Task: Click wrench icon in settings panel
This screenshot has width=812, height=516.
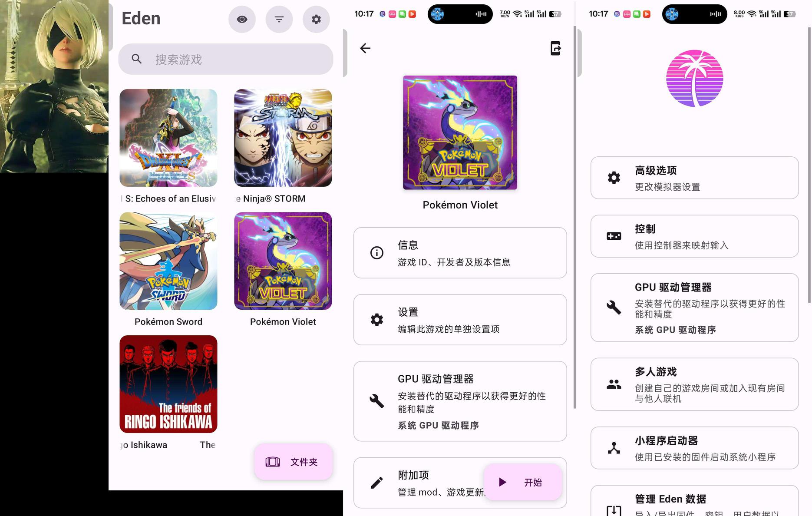Action: (614, 308)
